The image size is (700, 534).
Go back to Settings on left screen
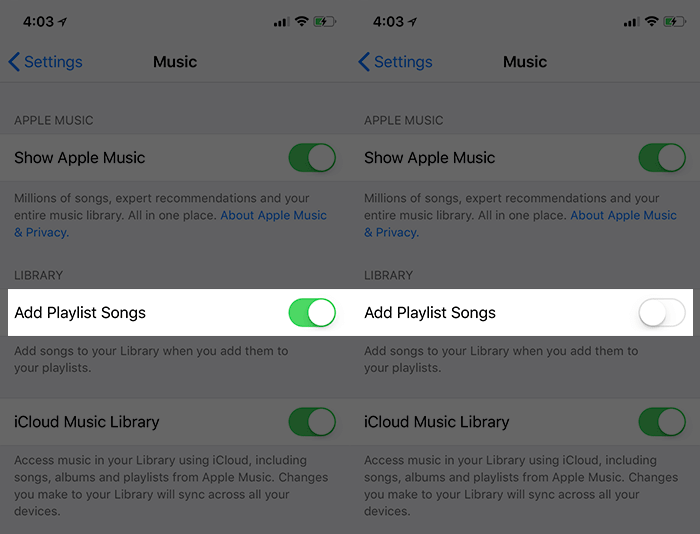[x=45, y=62]
